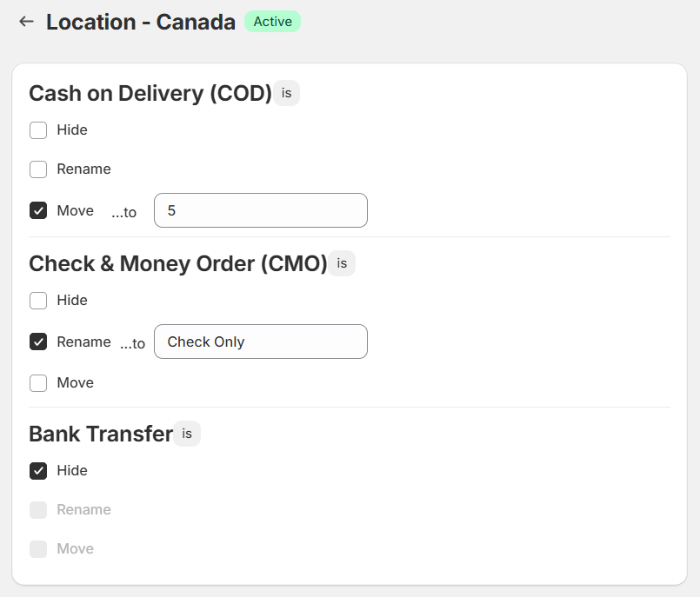Uncheck Move for Cash on Delivery

(38, 210)
